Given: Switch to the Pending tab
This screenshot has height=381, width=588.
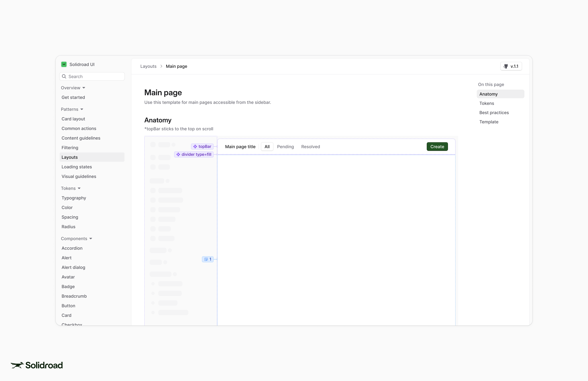Looking at the screenshot, I should point(285,147).
